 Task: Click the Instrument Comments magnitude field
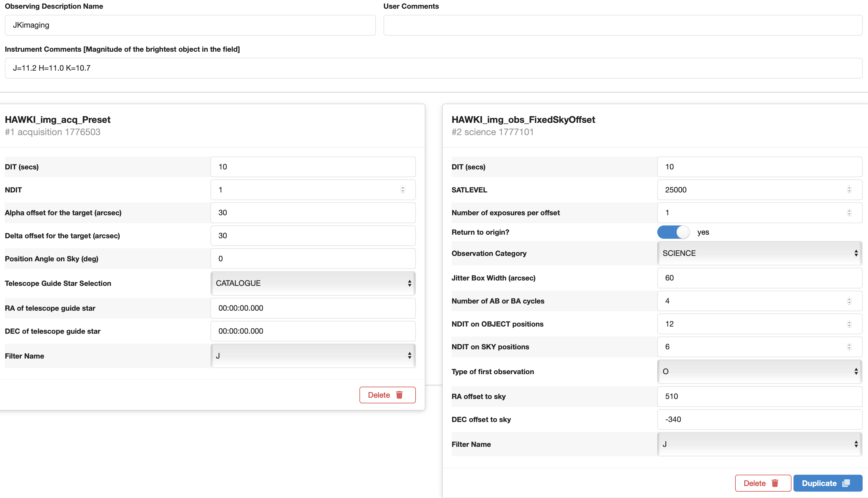tap(433, 68)
